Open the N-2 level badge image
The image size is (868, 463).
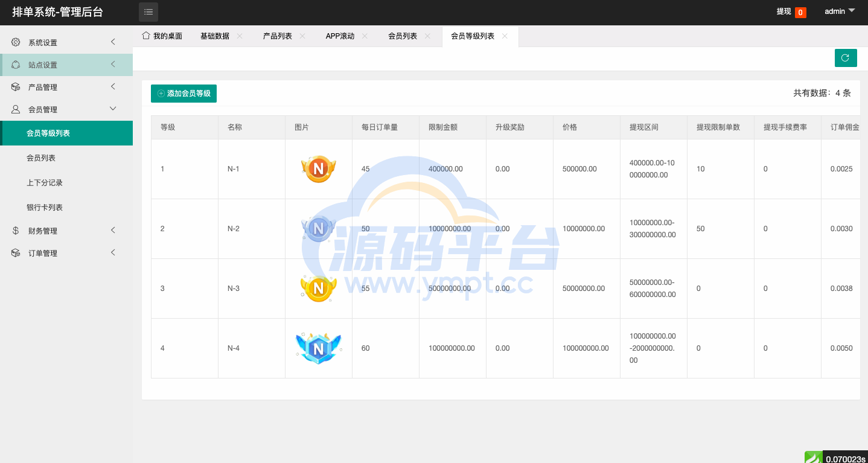point(318,229)
